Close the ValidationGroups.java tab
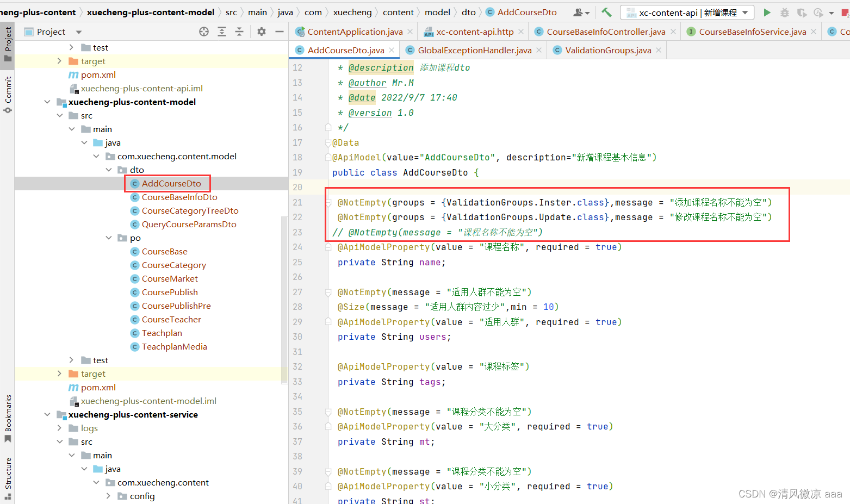This screenshot has height=504, width=850. (659, 50)
